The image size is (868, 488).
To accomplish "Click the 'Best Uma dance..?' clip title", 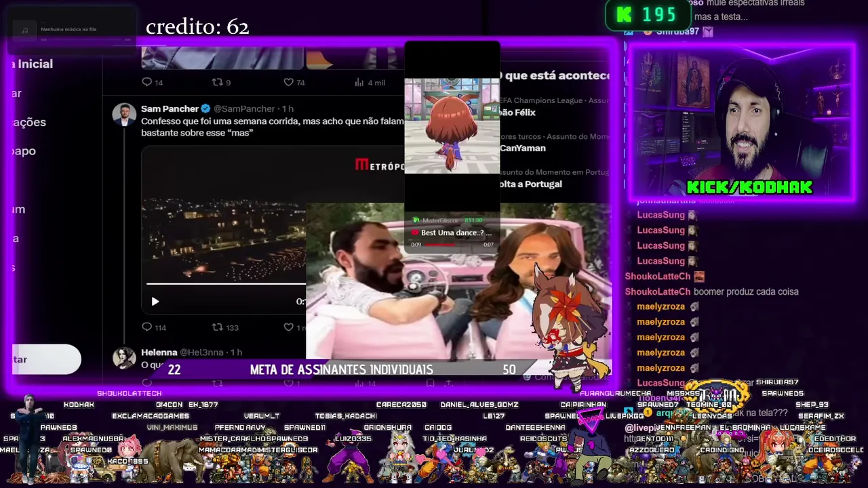I will tap(456, 232).
